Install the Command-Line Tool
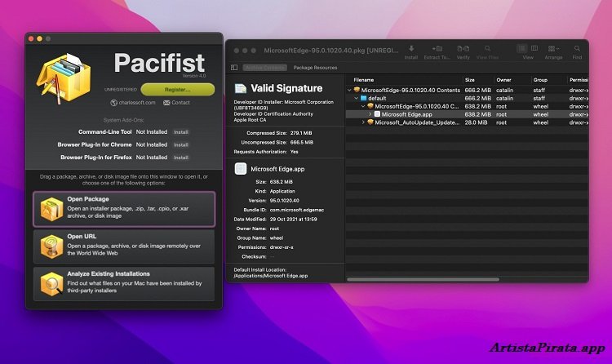Viewport: 612px width, 364px height. pos(181,132)
